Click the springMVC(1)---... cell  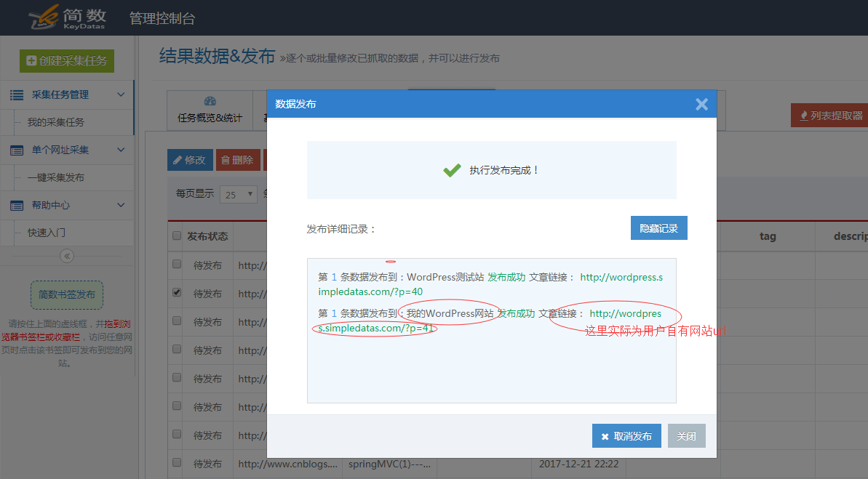tap(389, 464)
